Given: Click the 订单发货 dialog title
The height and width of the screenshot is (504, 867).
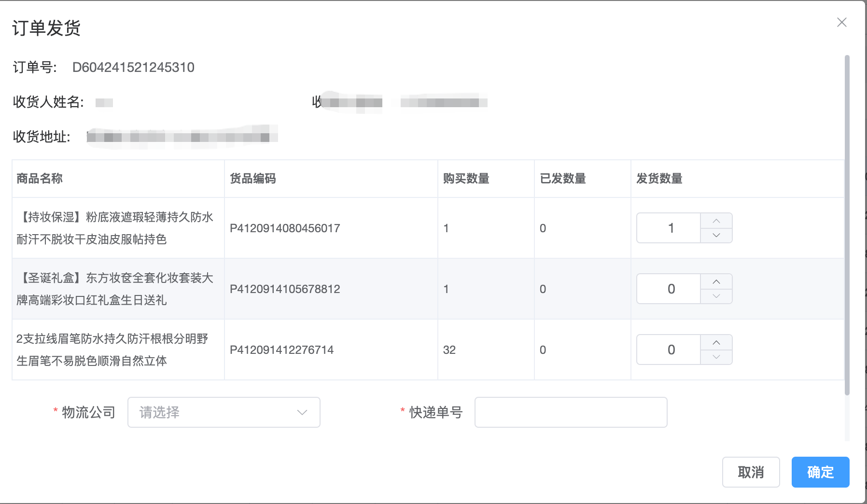Looking at the screenshot, I should pos(46,28).
